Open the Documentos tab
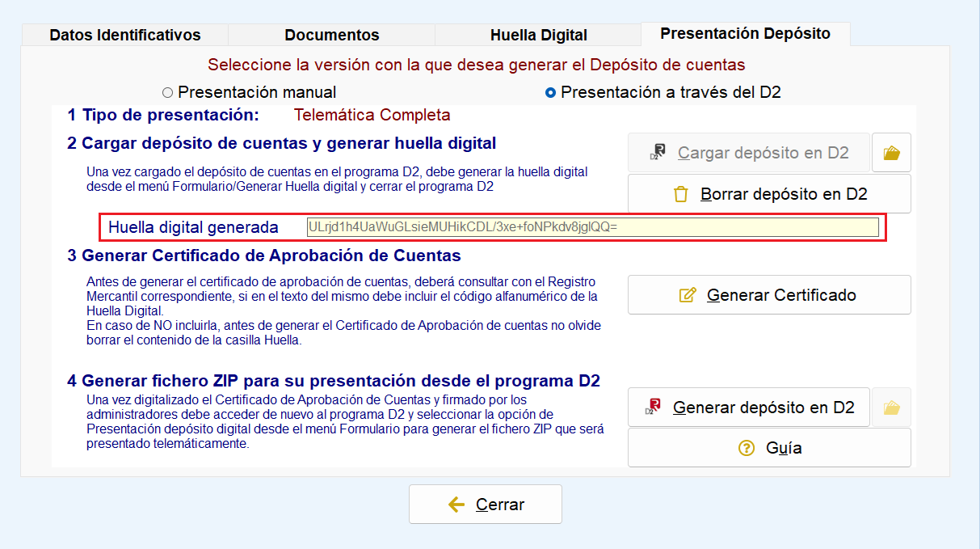 coord(331,35)
